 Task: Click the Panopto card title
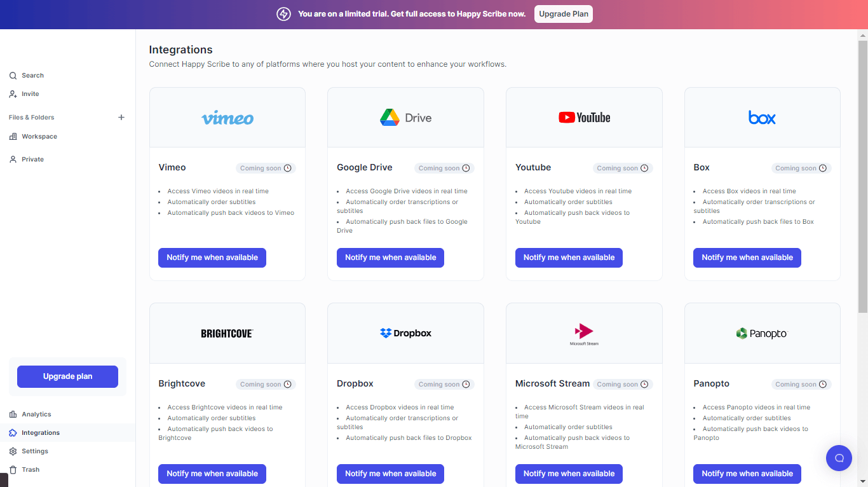(712, 384)
